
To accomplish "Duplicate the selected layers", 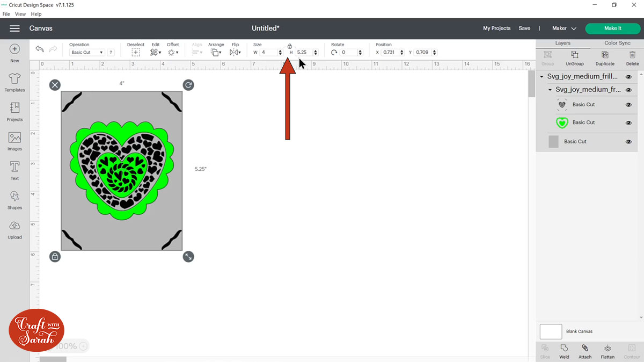I will point(605,58).
